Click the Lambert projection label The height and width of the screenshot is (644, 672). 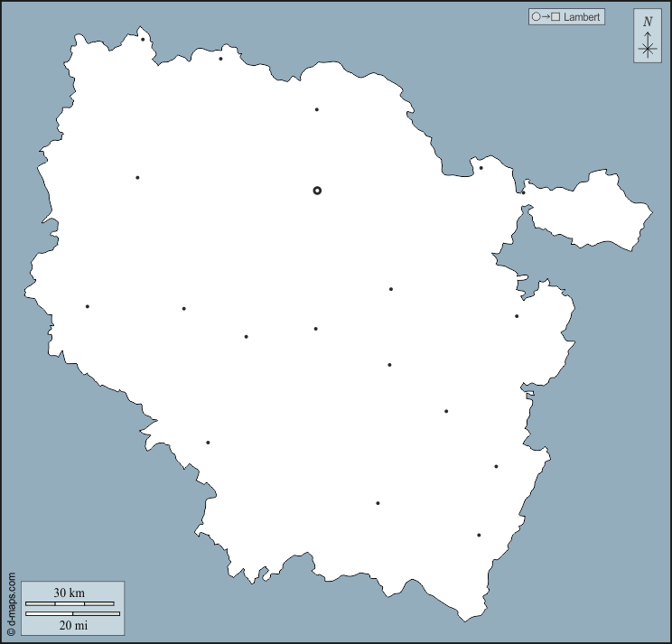pyautogui.click(x=582, y=17)
